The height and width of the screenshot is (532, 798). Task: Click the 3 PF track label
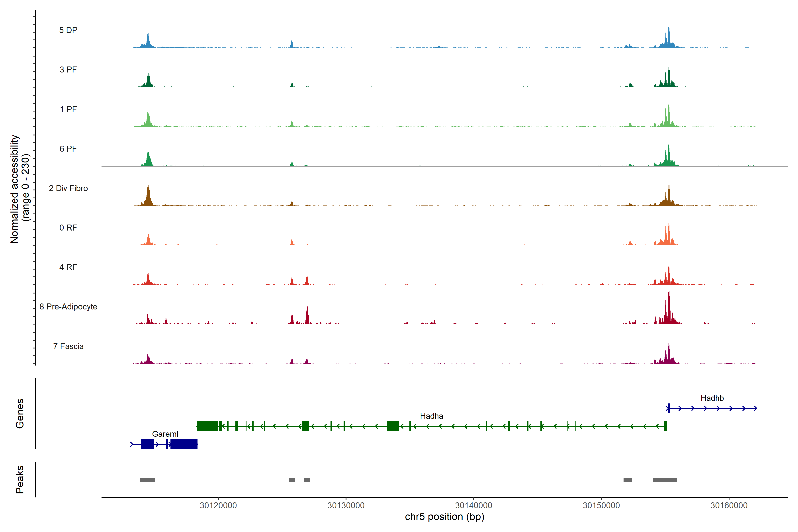coord(68,70)
